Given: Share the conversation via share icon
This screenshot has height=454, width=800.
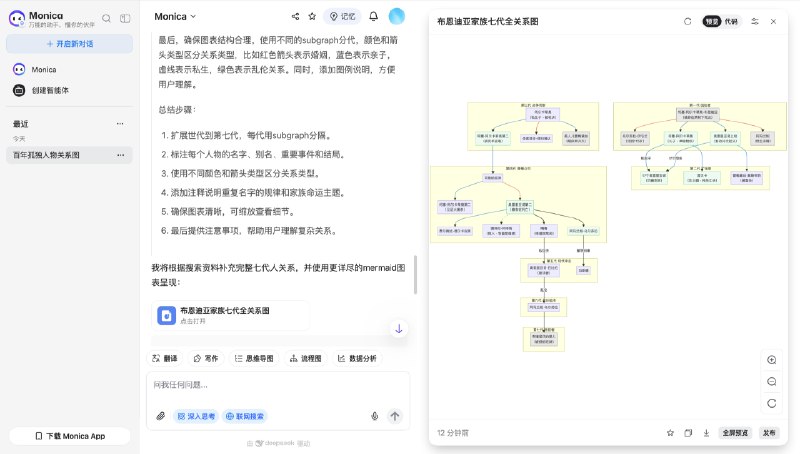Looking at the screenshot, I should click(295, 16).
